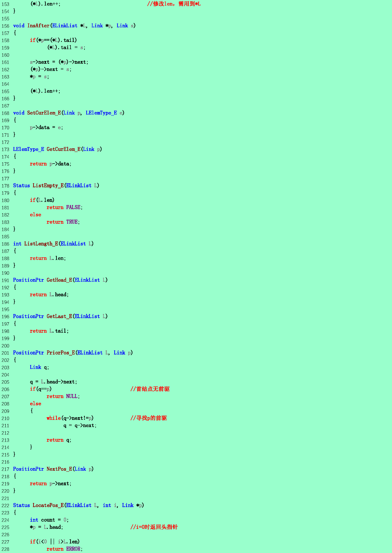Click 'Status' return type on line 222

click(21, 505)
